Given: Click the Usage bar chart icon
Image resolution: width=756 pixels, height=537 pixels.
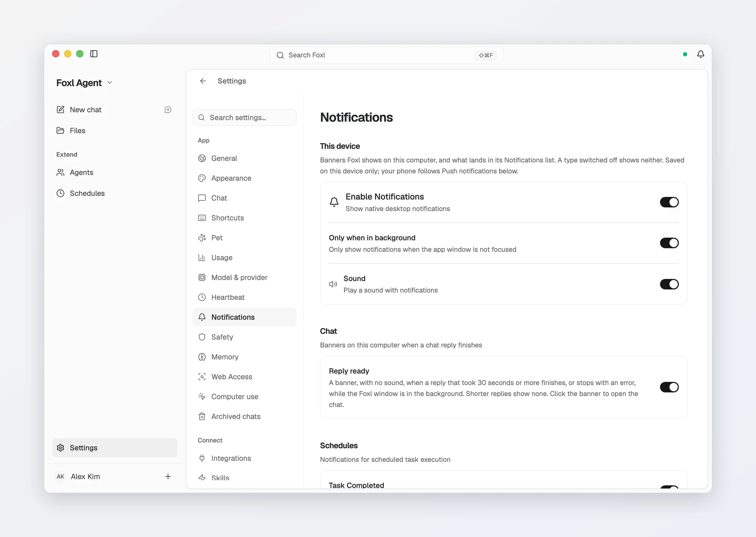Looking at the screenshot, I should (x=202, y=257).
